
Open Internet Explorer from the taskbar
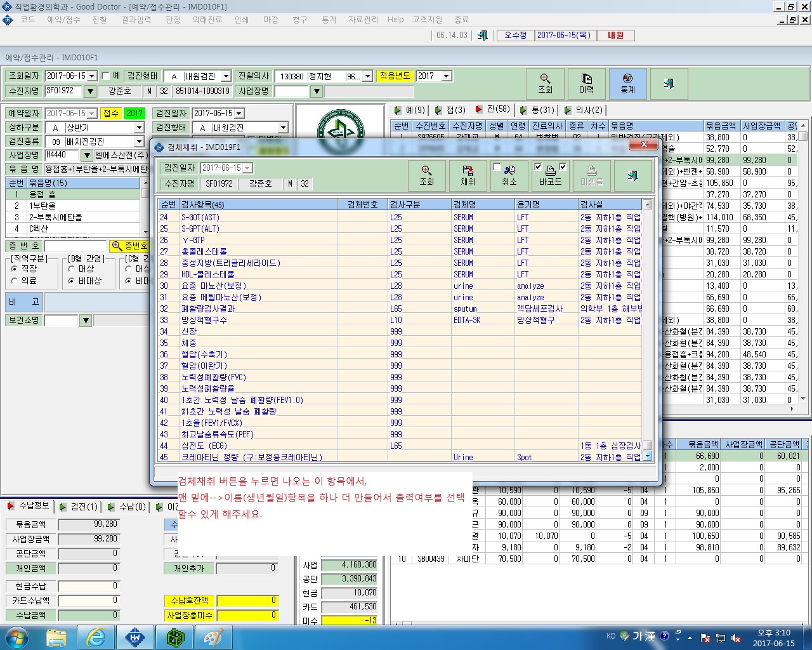pos(96,637)
